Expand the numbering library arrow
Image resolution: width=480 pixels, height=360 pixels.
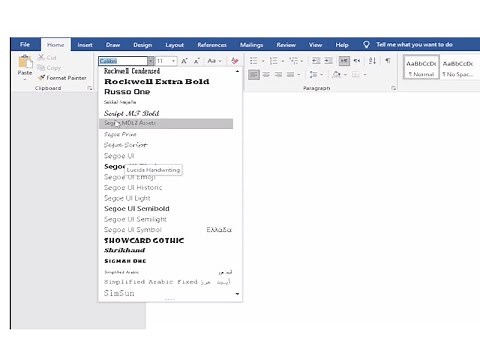click(282, 61)
